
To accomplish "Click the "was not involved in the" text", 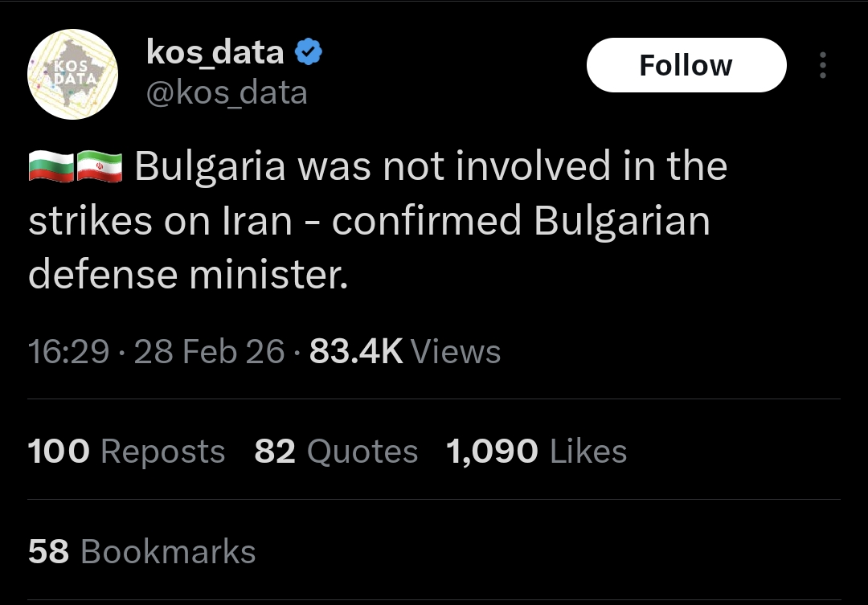I will (513, 166).
